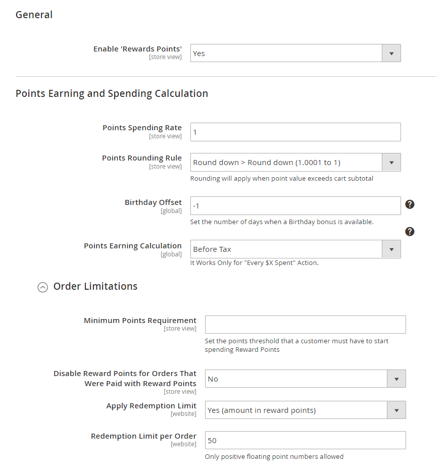This screenshot has height=476, width=448.
Task: Click arrow button on Apply Redemption Limit select
Action: [396, 410]
